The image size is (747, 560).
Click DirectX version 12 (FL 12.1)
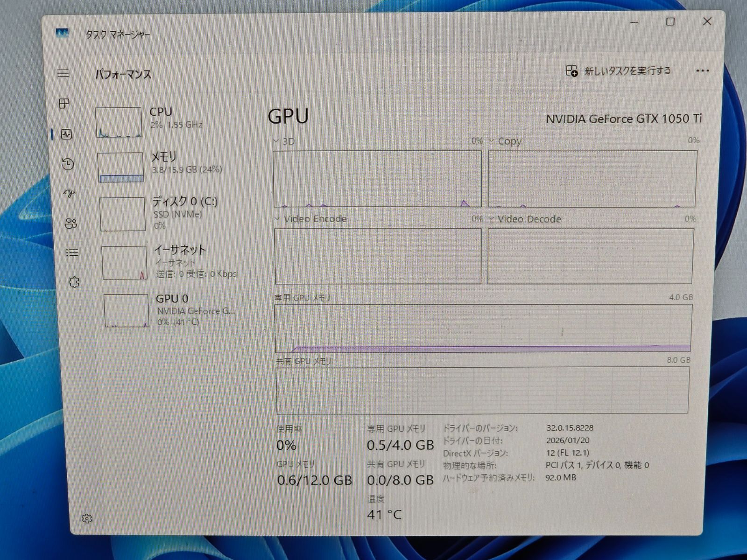[x=568, y=453]
